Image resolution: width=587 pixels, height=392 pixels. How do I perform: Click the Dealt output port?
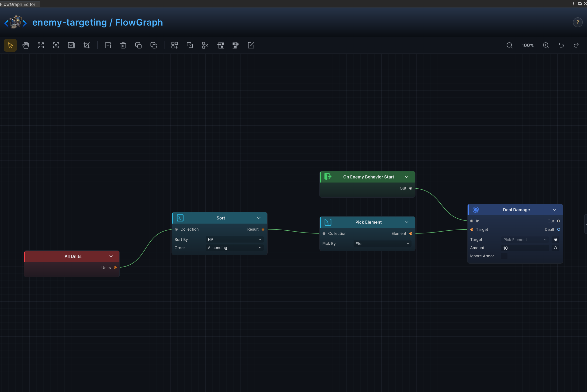pos(559,229)
